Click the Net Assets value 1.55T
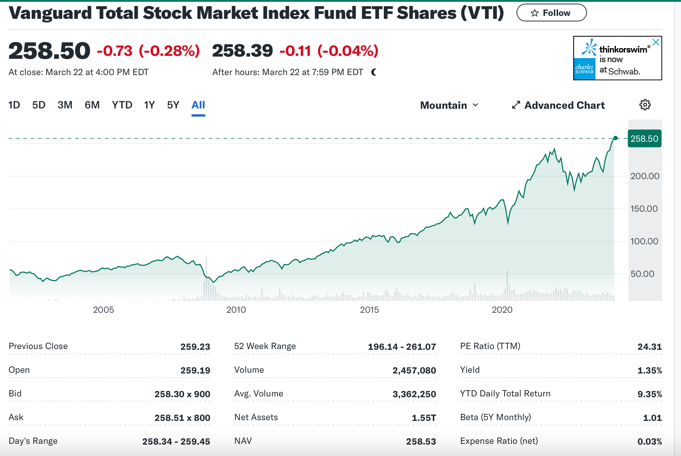 click(x=424, y=418)
